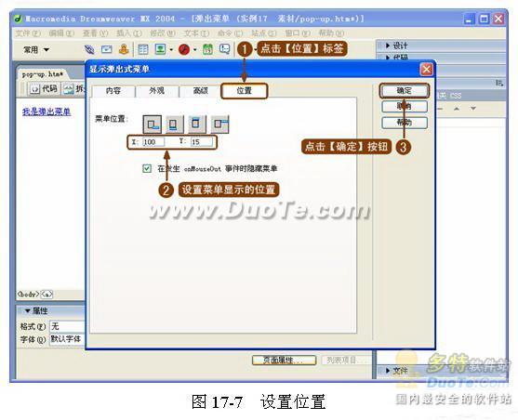This screenshot has height=420, width=518.
Task: Select the top-right menu position icon
Action: pos(219,125)
